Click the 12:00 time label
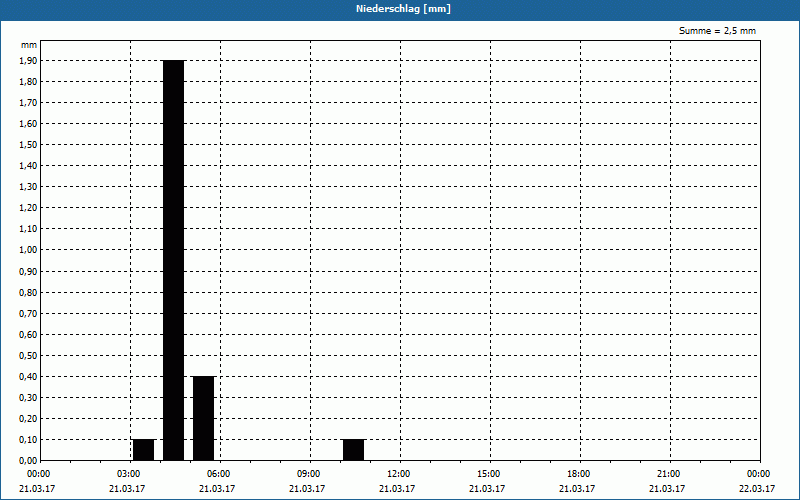 click(x=398, y=474)
